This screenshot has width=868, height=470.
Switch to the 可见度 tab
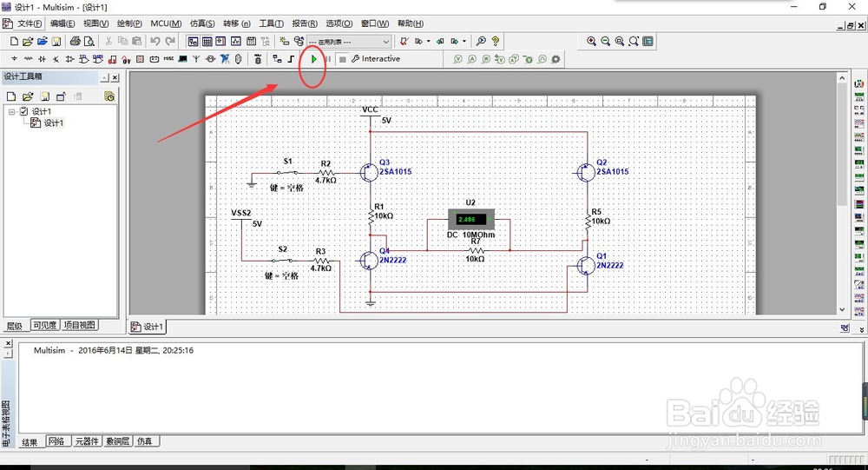pos(44,326)
